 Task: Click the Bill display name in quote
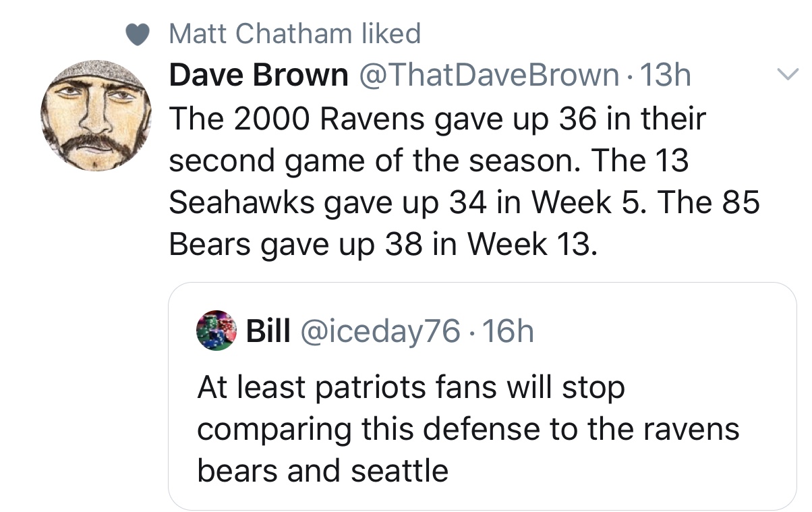click(x=268, y=331)
